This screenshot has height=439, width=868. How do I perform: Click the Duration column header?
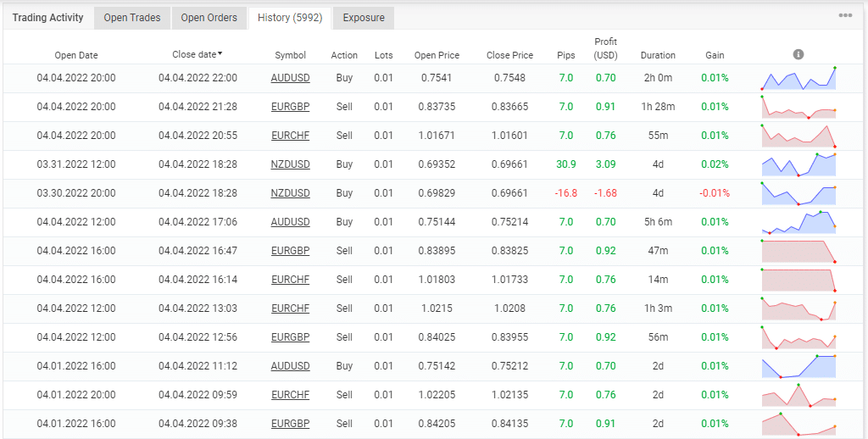click(x=658, y=55)
